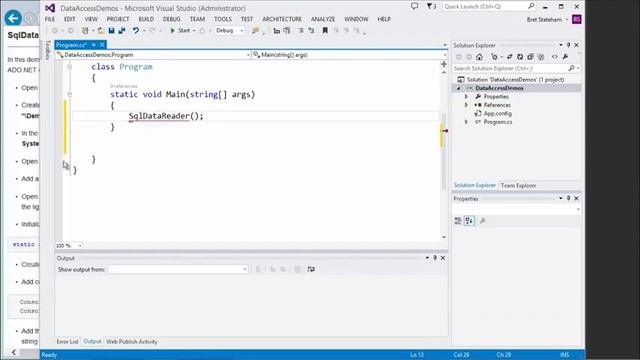Pin the Program.cs tab
The height and width of the screenshot is (360, 640).
[x=94, y=45]
